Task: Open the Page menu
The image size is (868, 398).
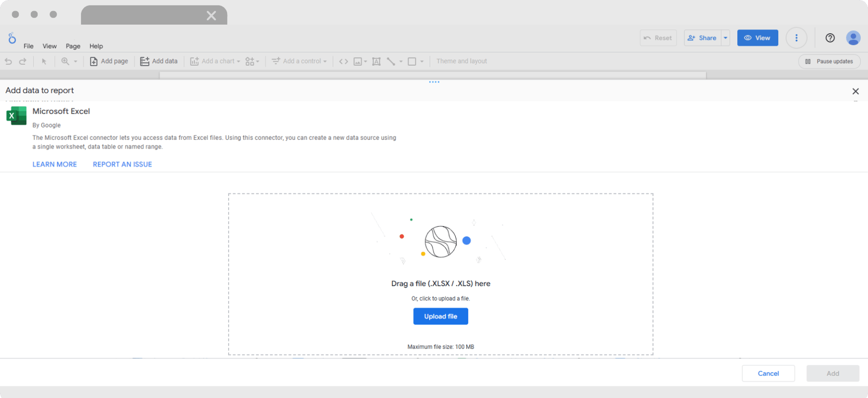Action: (x=73, y=46)
